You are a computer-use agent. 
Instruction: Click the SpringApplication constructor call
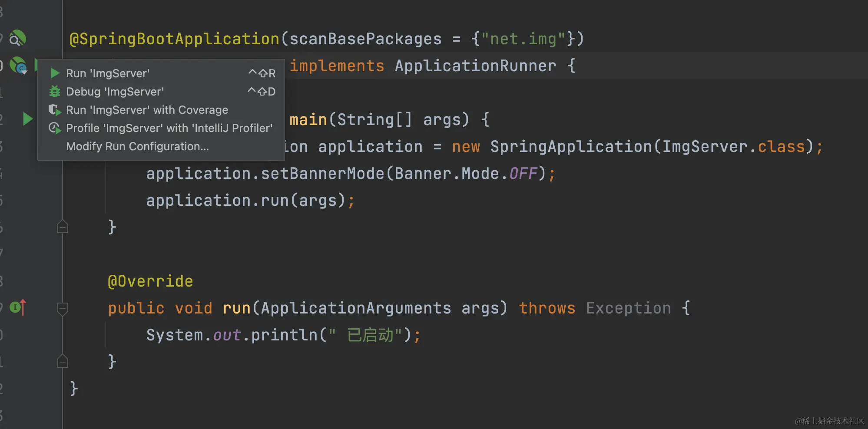(571, 147)
